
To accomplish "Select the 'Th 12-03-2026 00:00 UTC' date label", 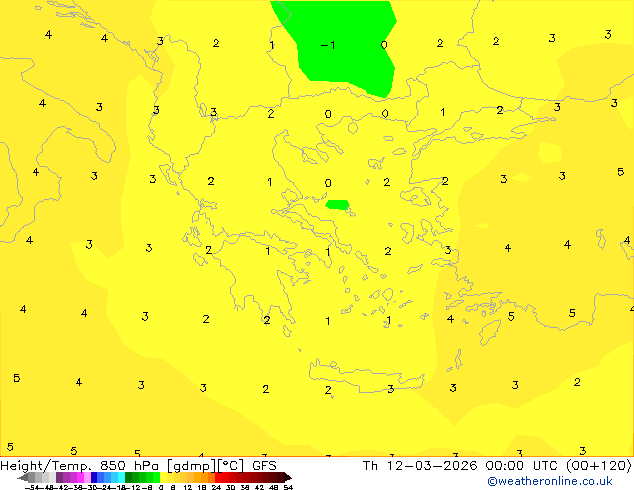I will click(462, 466).
